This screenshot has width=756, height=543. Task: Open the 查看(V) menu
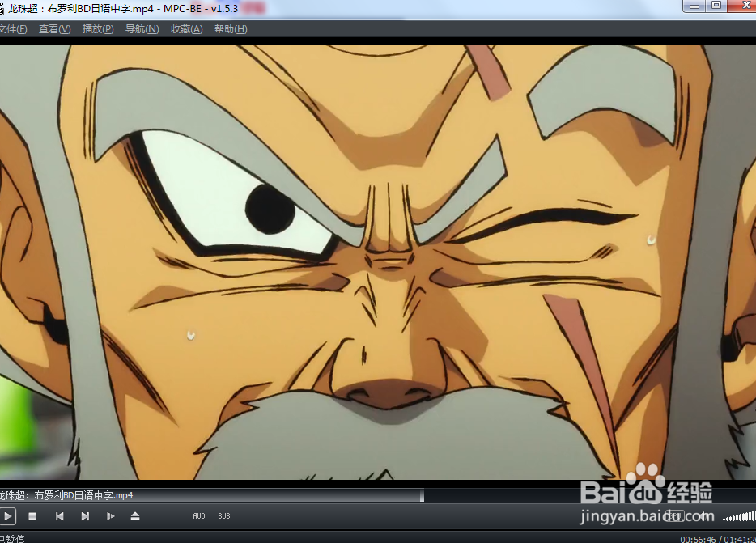(x=54, y=29)
